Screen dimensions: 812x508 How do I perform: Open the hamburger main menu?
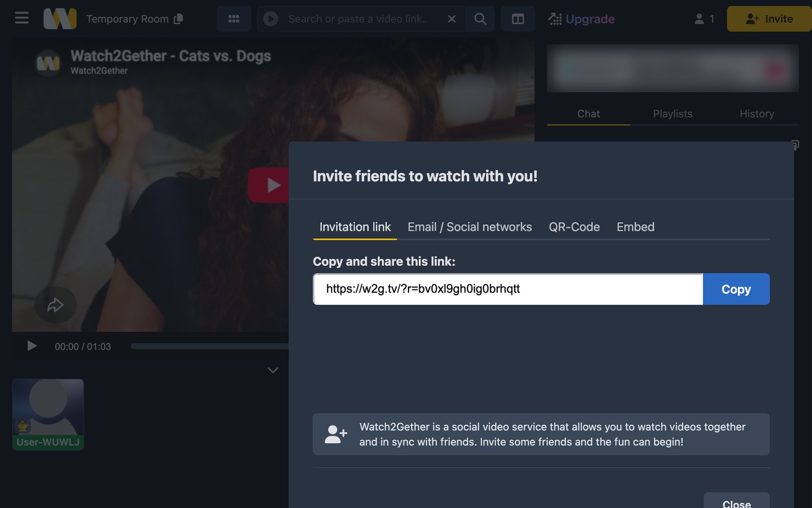22,19
